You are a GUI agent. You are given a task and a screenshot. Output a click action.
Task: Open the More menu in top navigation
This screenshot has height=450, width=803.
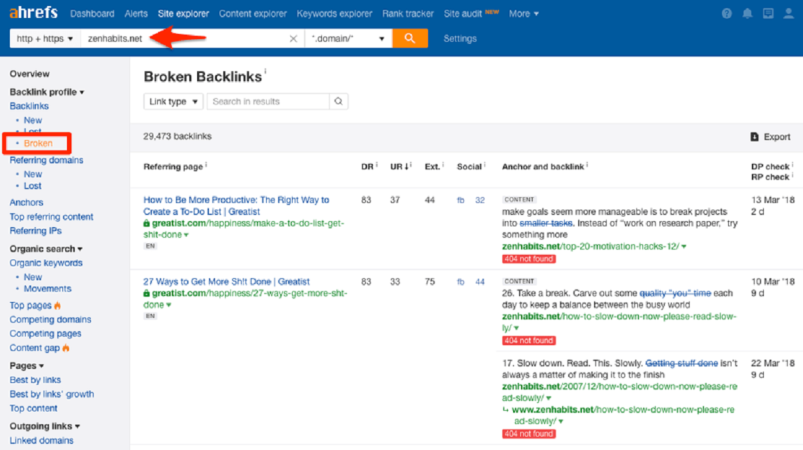[523, 14]
